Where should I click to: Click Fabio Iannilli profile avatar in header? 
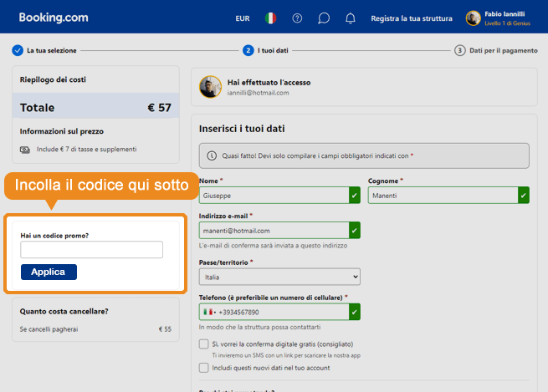point(474,18)
